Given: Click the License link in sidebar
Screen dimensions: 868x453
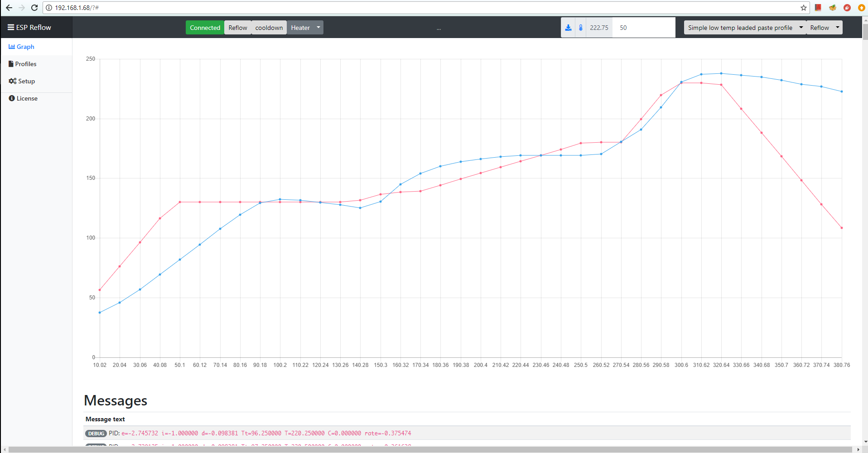Looking at the screenshot, I should pyautogui.click(x=27, y=98).
